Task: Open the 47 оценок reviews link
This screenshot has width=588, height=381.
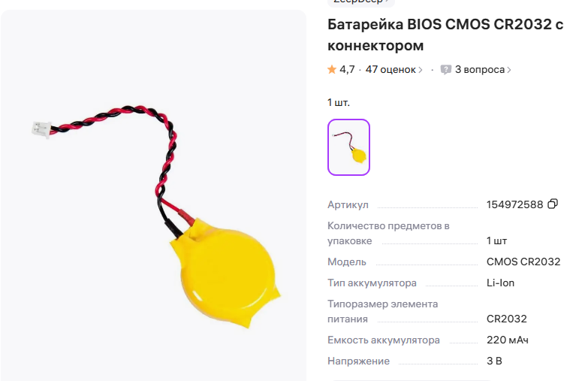Action: coord(390,70)
